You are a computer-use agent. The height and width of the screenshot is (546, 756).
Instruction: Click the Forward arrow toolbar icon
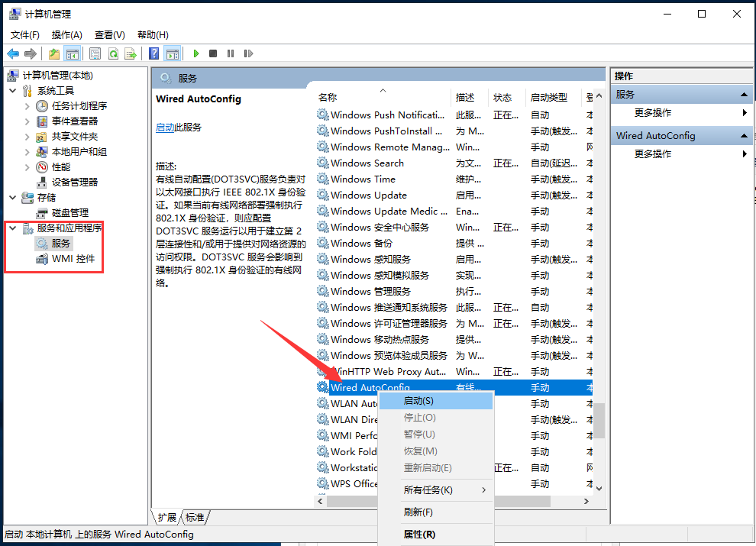[31, 53]
